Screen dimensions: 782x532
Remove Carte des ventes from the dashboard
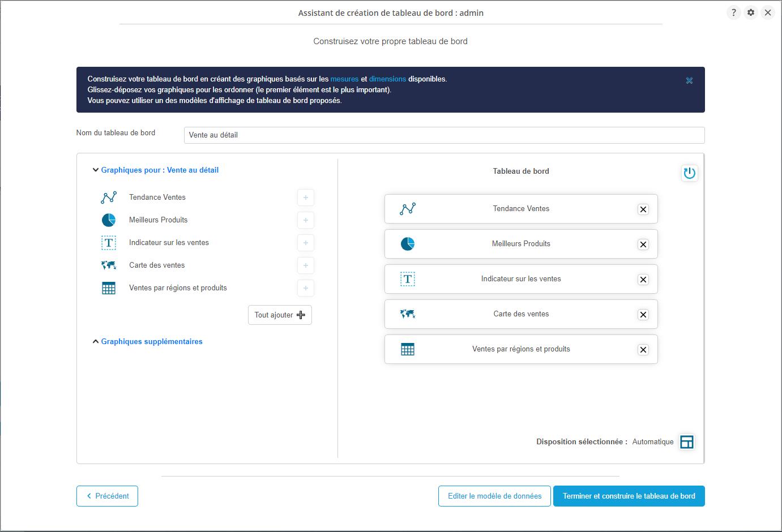pos(643,315)
